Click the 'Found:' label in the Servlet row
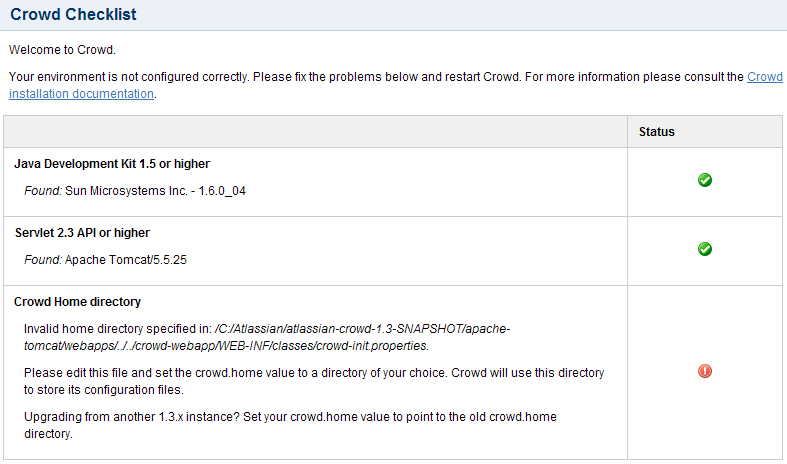Viewport: 787px width, 464px height. [x=42, y=259]
